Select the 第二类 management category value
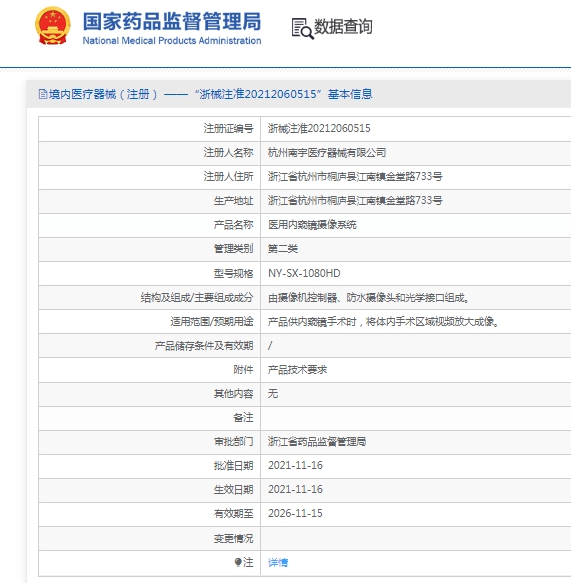 point(283,249)
